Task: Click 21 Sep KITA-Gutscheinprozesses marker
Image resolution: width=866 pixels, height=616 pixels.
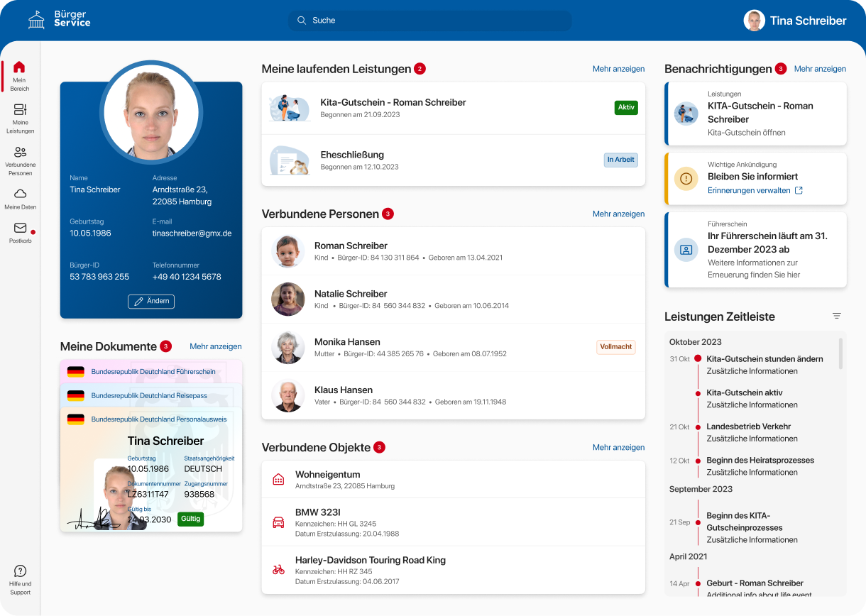Action: coord(698,522)
